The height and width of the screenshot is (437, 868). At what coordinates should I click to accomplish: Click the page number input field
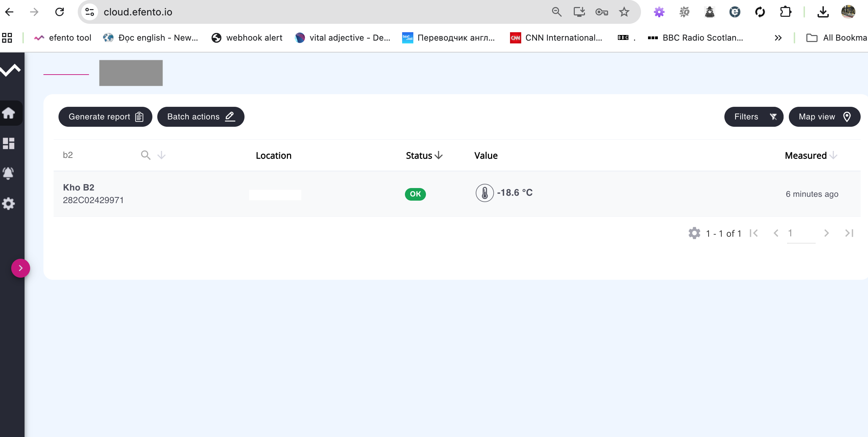click(801, 234)
